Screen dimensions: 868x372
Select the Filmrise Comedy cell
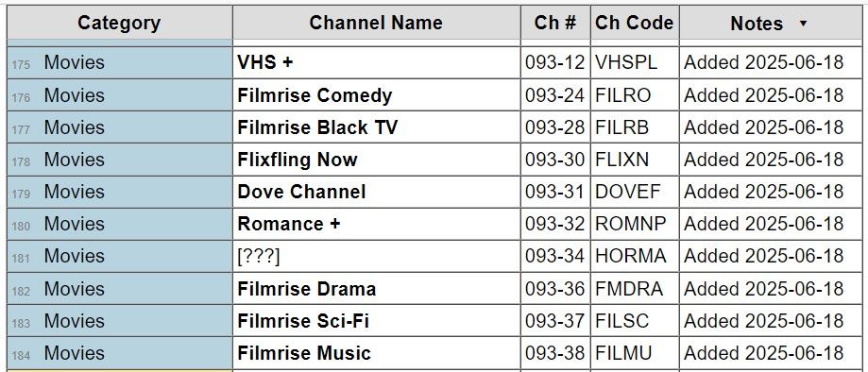(x=377, y=95)
